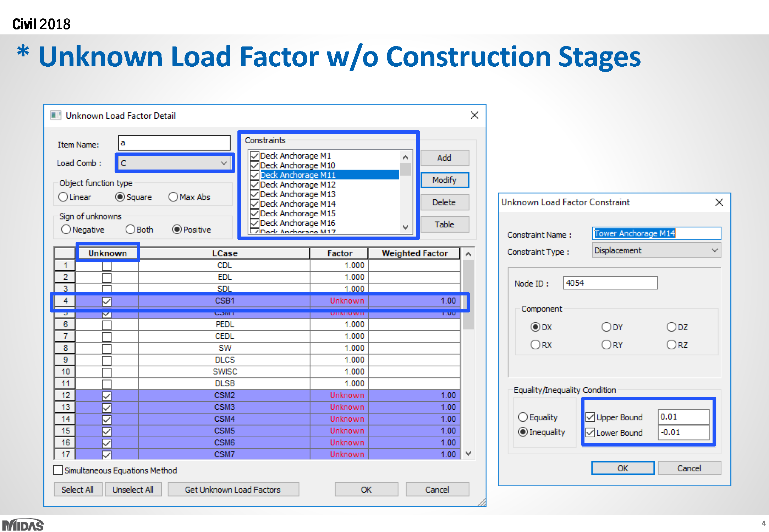Uncheck Deck Anchorage M10 constraint
Image resolution: width=769 pixels, height=532 pixels.
(254, 165)
